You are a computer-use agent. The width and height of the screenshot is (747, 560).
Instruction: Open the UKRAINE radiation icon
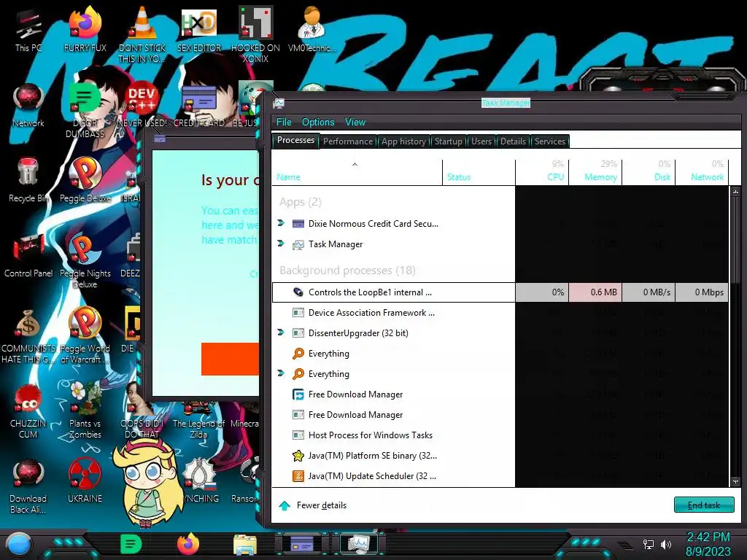coord(85,481)
